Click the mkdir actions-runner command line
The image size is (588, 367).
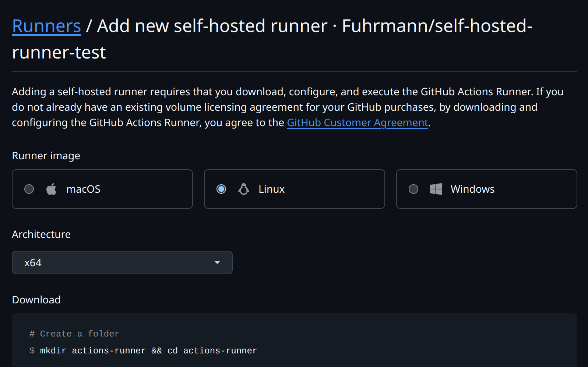148,351
